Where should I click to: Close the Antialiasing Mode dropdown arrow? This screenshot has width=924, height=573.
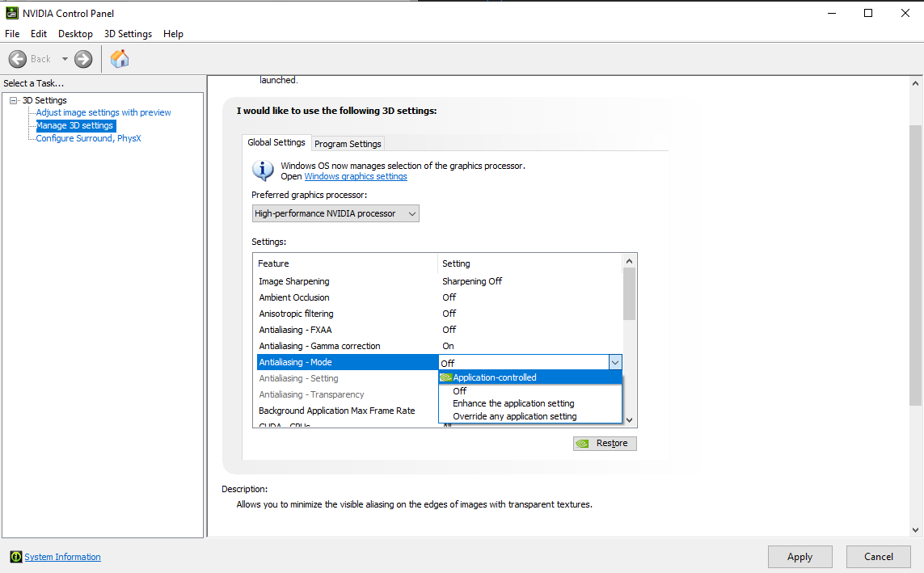point(614,363)
